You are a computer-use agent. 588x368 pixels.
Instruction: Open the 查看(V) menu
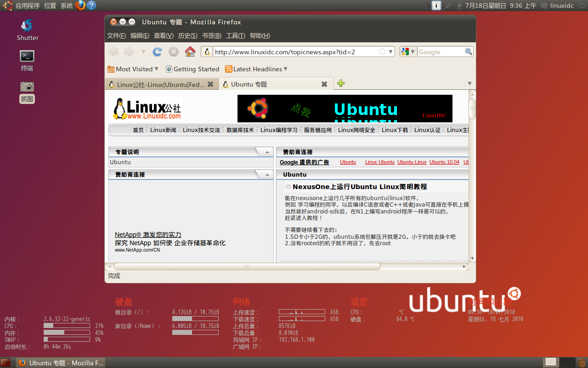(164, 35)
